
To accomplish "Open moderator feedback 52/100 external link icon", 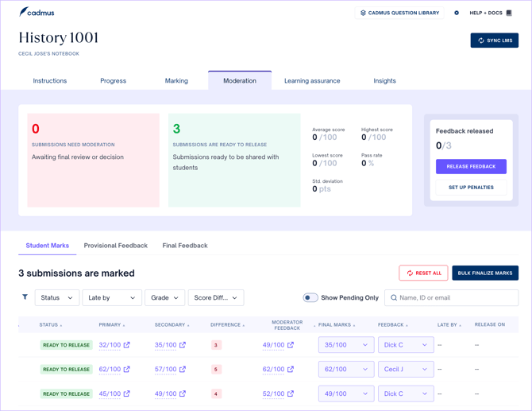I will [291, 394].
